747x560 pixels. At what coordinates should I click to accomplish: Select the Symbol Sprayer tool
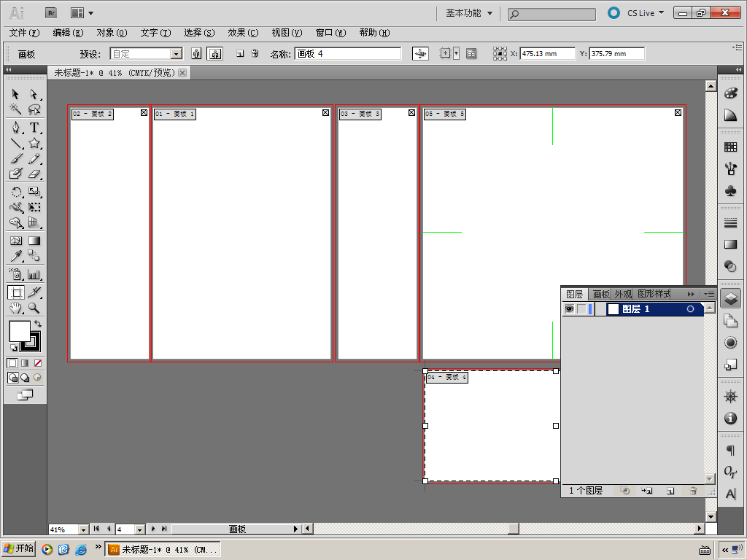click(15, 274)
